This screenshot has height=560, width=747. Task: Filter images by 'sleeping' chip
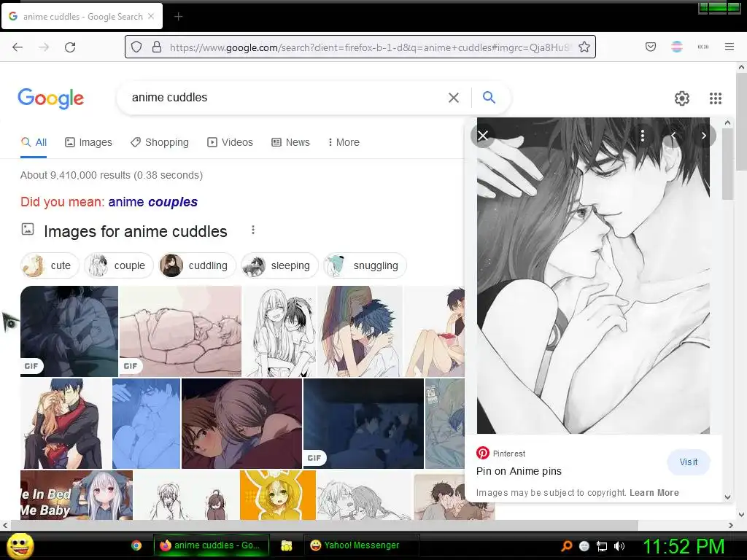[279, 265]
